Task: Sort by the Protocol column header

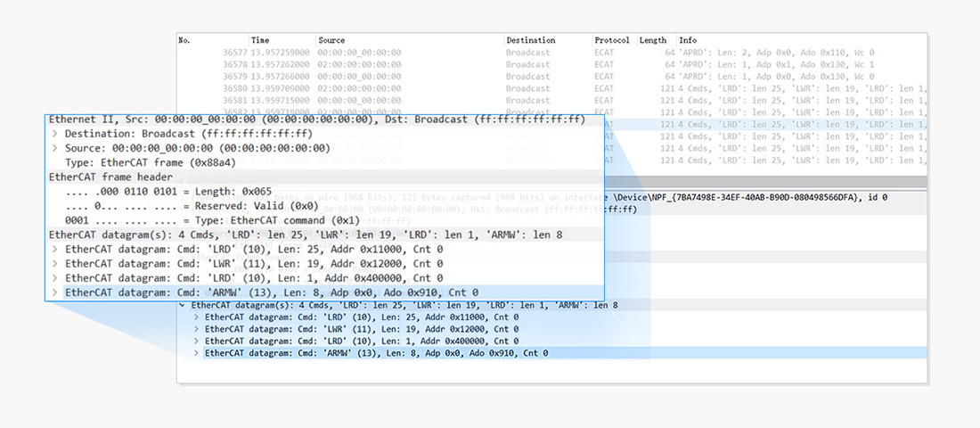Action: point(612,40)
